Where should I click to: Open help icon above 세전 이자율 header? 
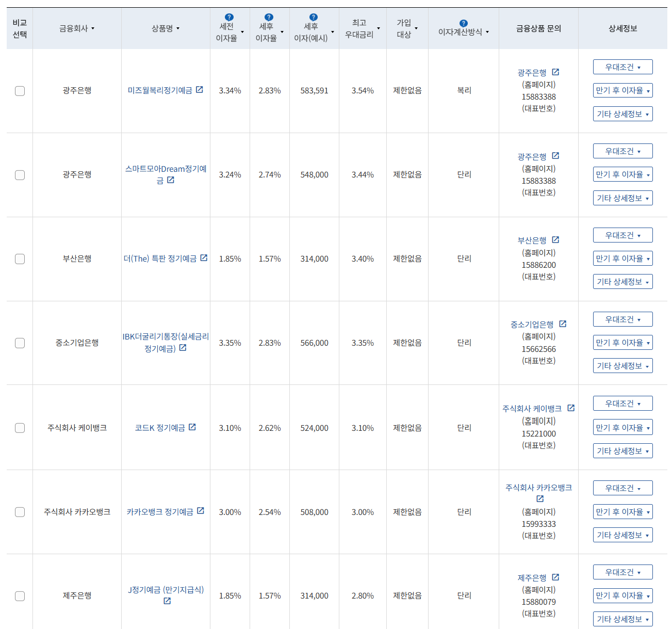[230, 17]
